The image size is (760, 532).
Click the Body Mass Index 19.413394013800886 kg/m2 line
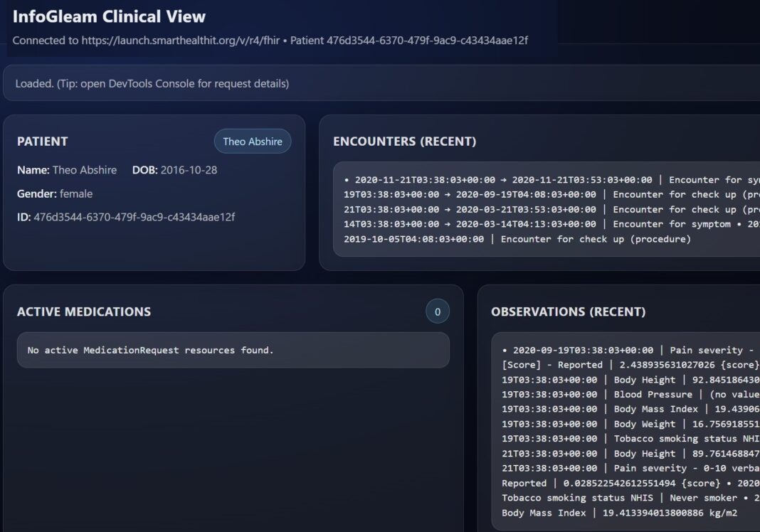pos(619,513)
